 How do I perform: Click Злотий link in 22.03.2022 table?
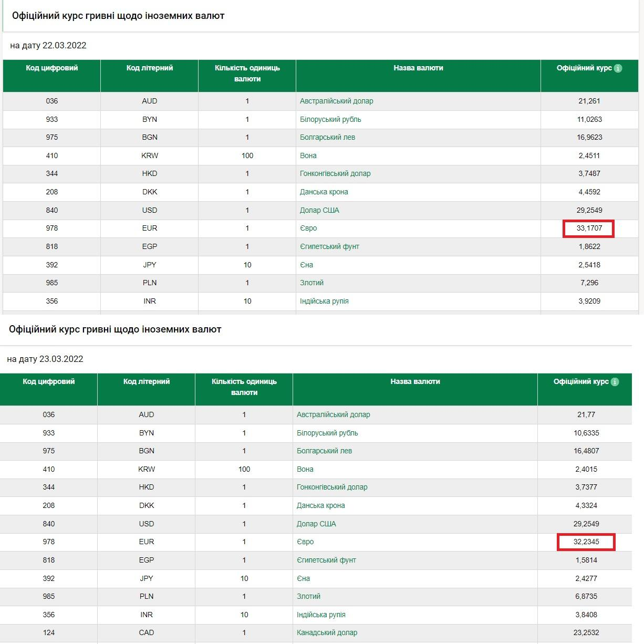[x=311, y=283]
